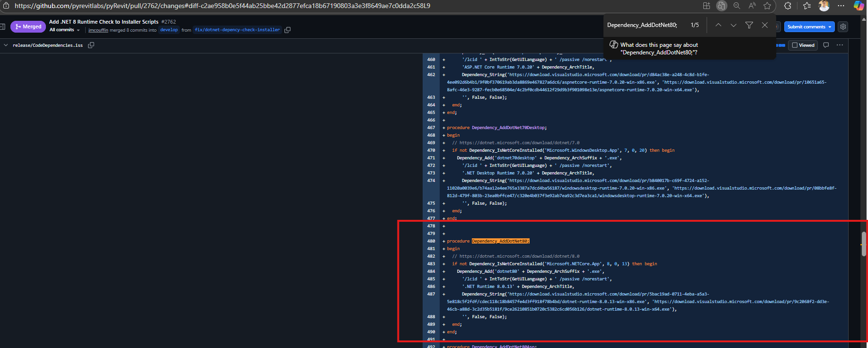
Task: Collapse the CodeDependencies.iss file diff
Action: click(6, 45)
